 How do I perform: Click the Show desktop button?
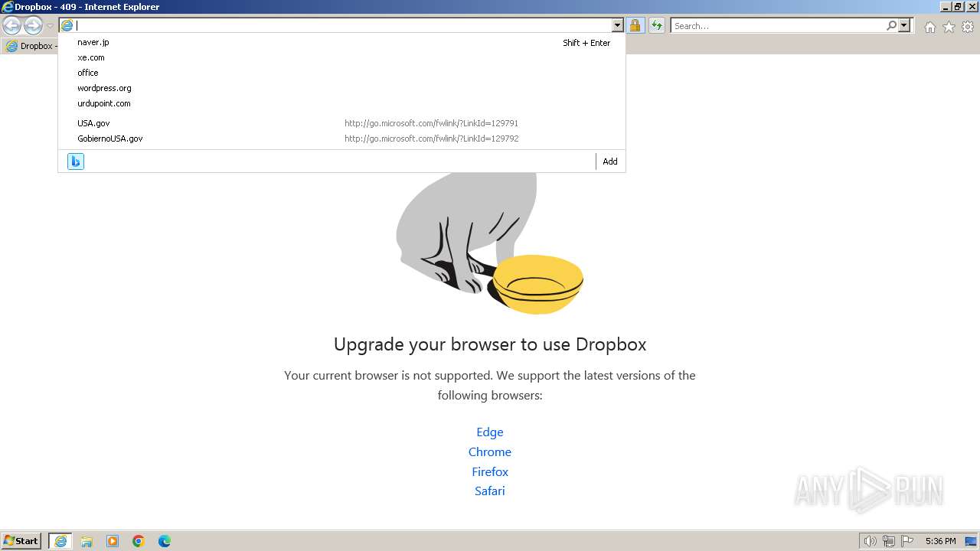point(972,541)
